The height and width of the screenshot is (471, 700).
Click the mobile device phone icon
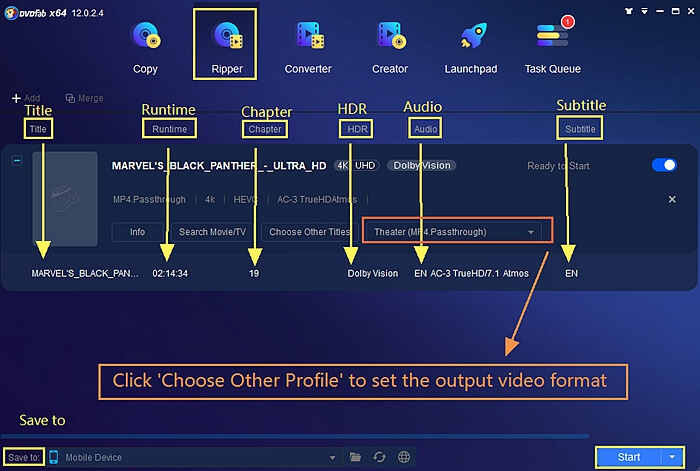54,457
